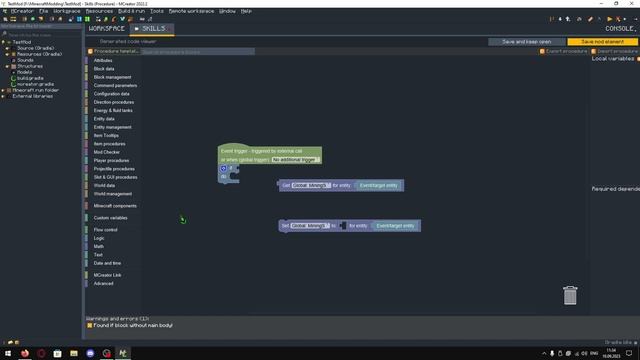Open the Global: Mining variable dropdown in Get block
Image resolution: width=640 pixels, height=360 pixels.
pos(311,185)
